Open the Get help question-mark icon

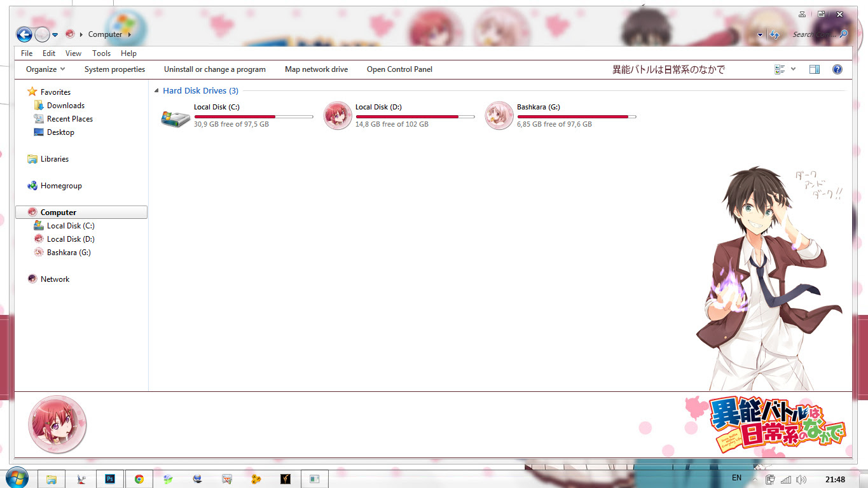click(x=837, y=69)
